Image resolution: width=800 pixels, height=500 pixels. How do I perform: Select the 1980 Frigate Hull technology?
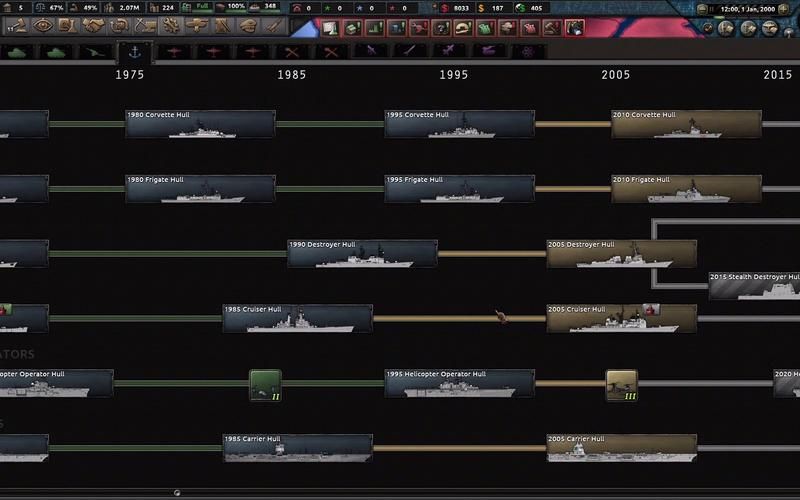pyautogui.click(x=201, y=189)
